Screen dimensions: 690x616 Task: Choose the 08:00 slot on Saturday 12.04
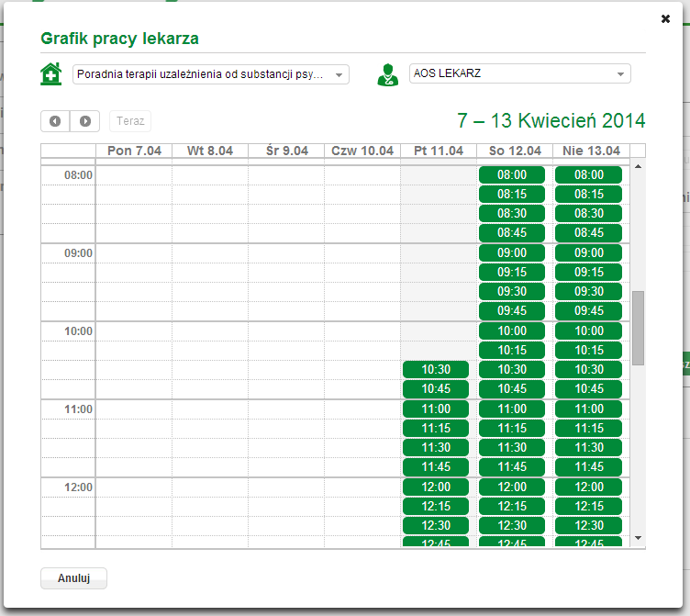click(x=512, y=174)
